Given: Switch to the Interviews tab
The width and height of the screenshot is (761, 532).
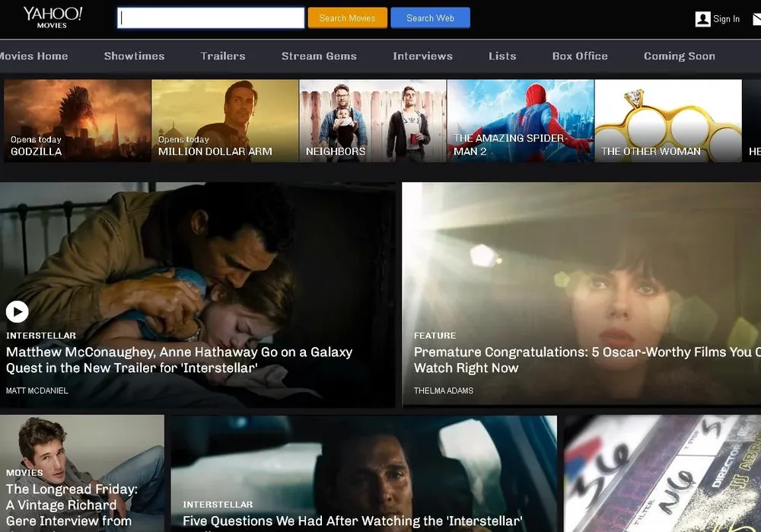Looking at the screenshot, I should click(422, 56).
